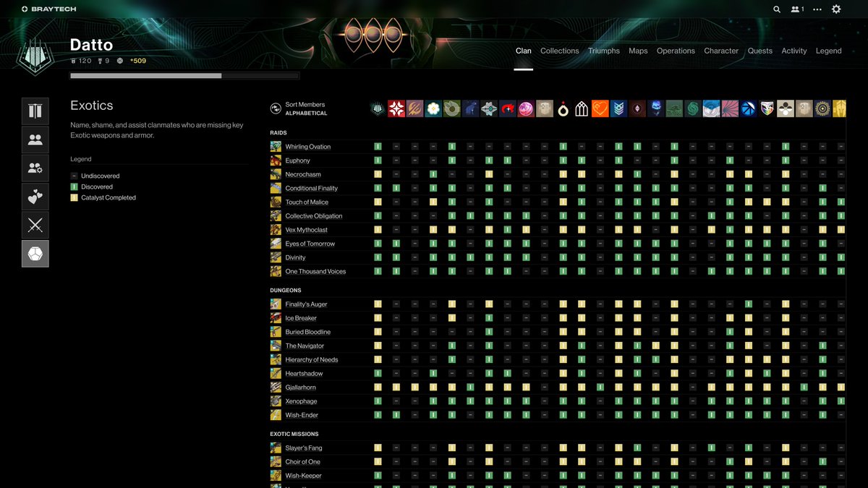Click the DUNGEONS section heading
Screen dimensions: 868x488
tap(286, 291)
